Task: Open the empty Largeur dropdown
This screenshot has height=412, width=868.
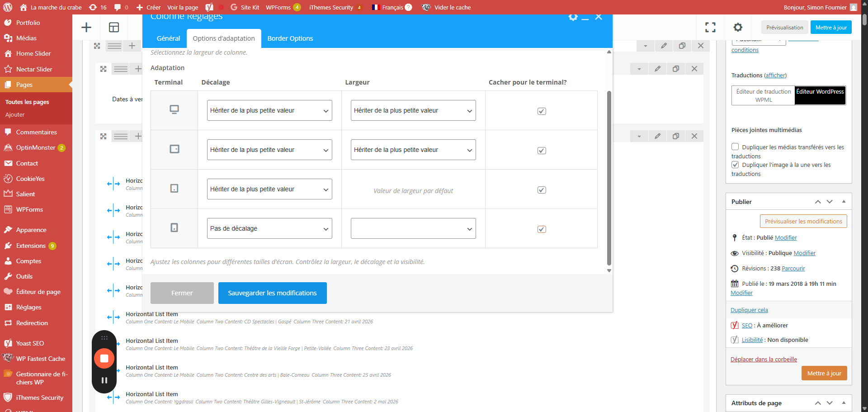Action: (x=413, y=228)
